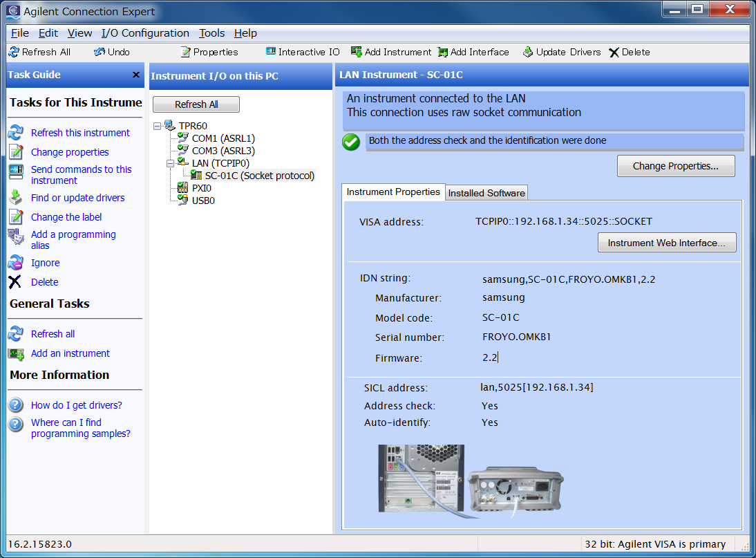Click the Send commands to this instrument link
The image size is (756, 558).
[x=81, y=174]
